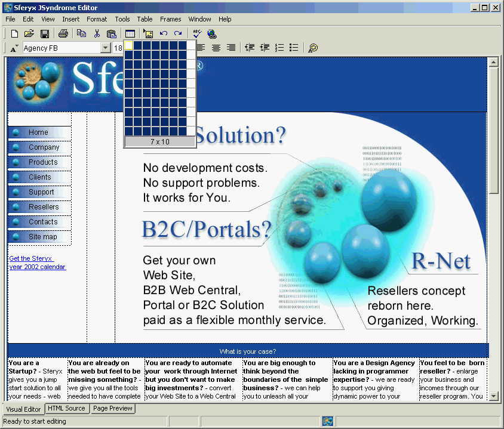The height and width of the screenshot is (429, 504).
Task: Click the '7 x 10' table size label
Action: [x=160, y=141]
